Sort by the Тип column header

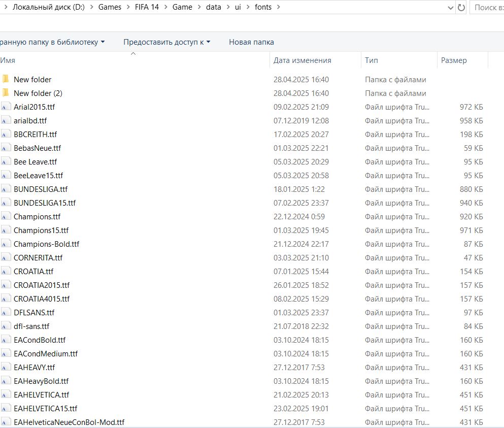399,60
